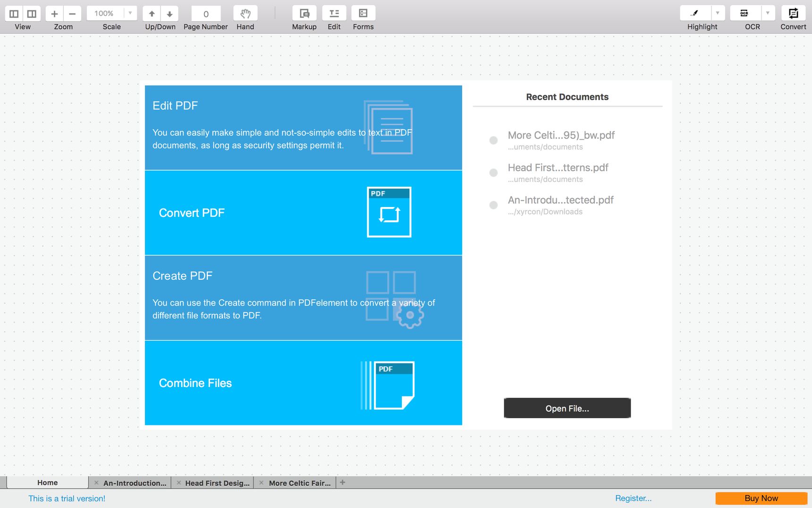
Task: Expand the OCR dropdown arrow
Action: pyautogui.click(x=768, y=13)
